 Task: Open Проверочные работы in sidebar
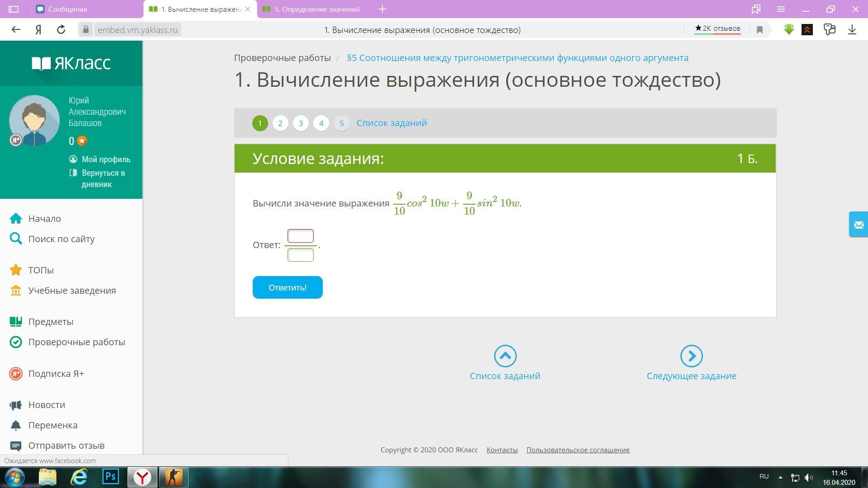(76, 342)
